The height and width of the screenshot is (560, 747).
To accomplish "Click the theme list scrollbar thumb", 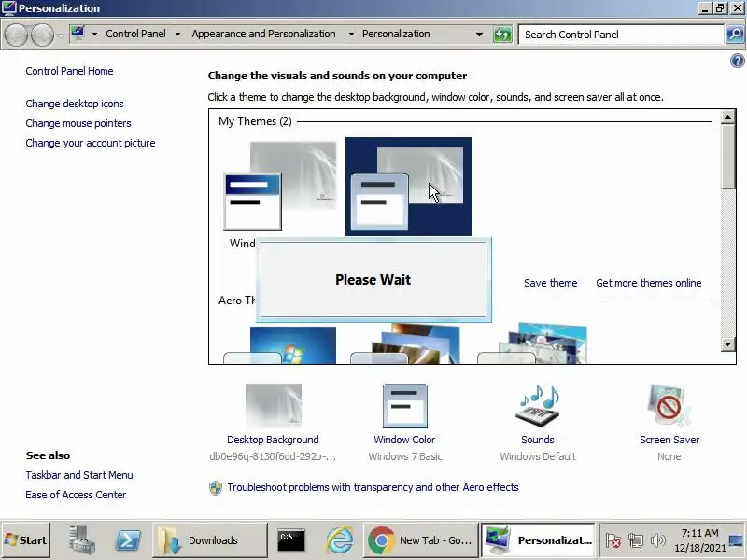I will click(728, 157).
